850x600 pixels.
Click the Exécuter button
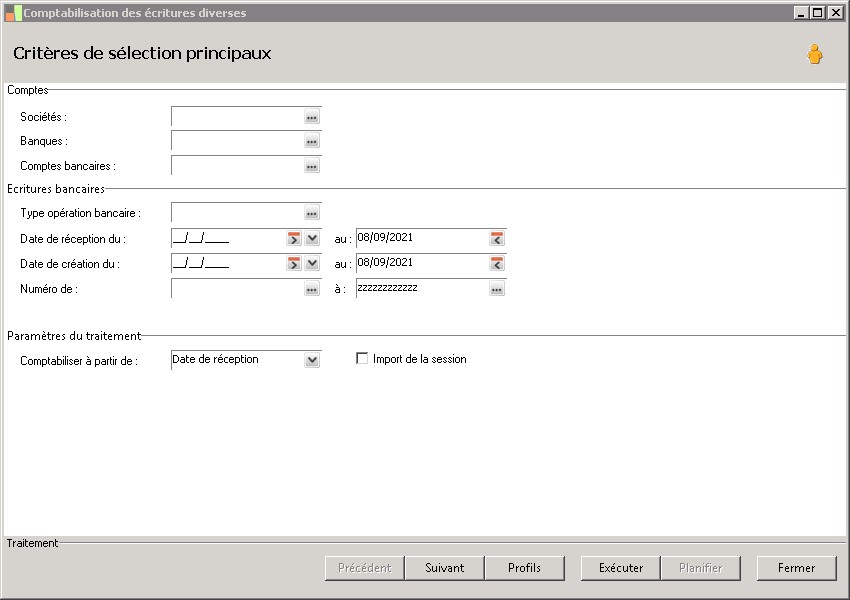coord(621,568)
